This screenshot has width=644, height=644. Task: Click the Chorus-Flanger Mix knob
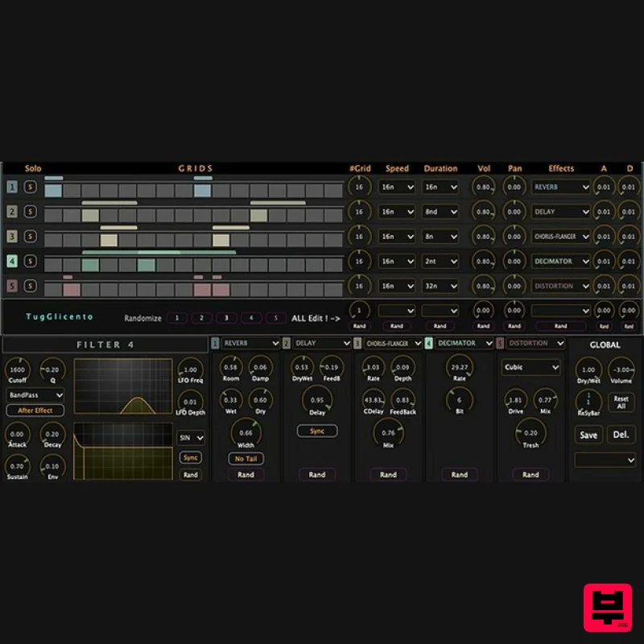[389, 433]
